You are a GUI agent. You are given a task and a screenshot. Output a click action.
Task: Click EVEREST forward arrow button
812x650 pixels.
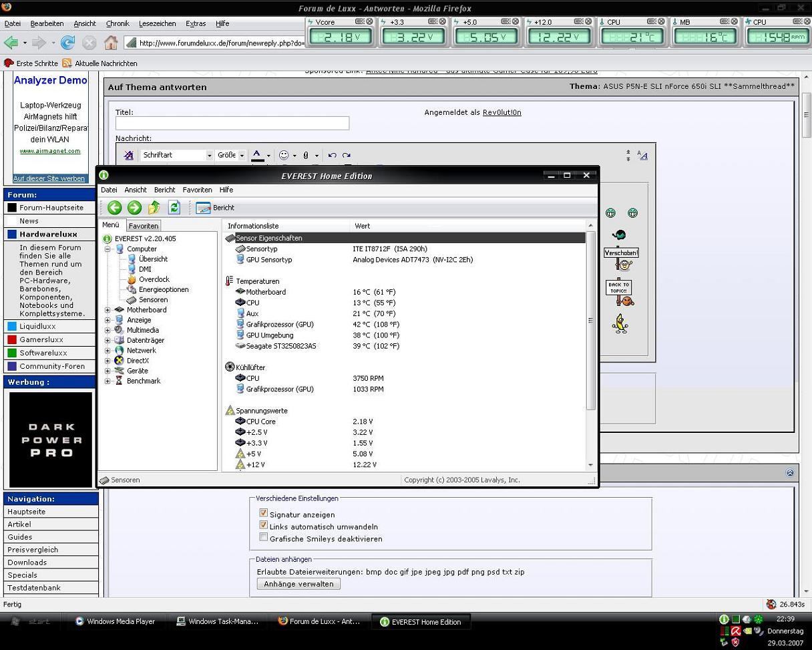(134, 207)
